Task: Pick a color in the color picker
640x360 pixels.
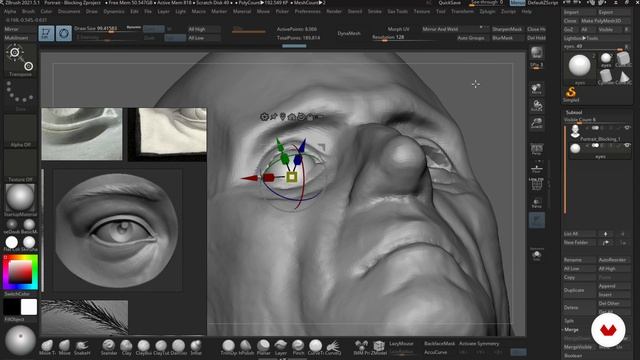Action: pyautogui.click(x=20, y=272)
